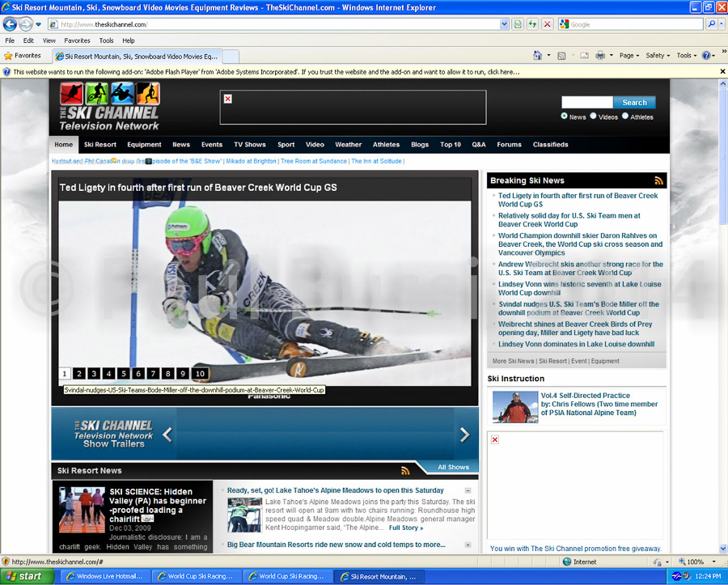This screenshot has height=585, width=728.
Task: Open the Equipment nav tab
Action: 144,144
